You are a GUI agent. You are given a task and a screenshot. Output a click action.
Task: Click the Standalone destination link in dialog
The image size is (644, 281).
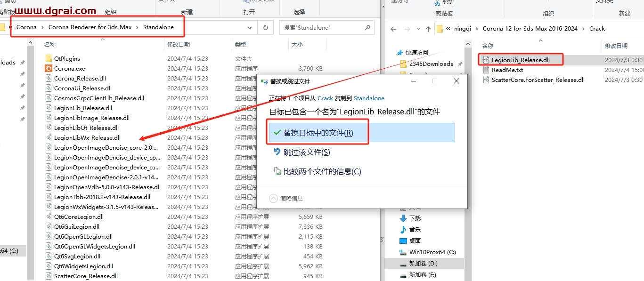[369, 98]
